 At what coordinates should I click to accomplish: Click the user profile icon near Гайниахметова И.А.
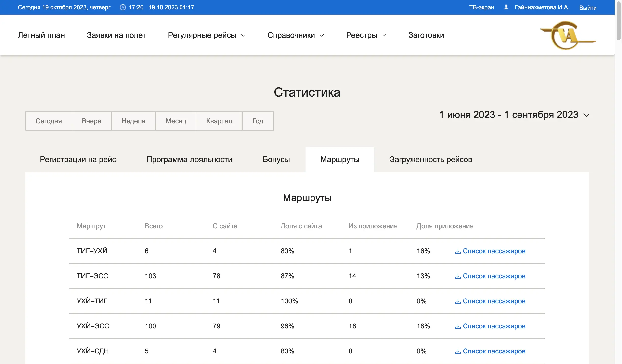pos(506,7)
